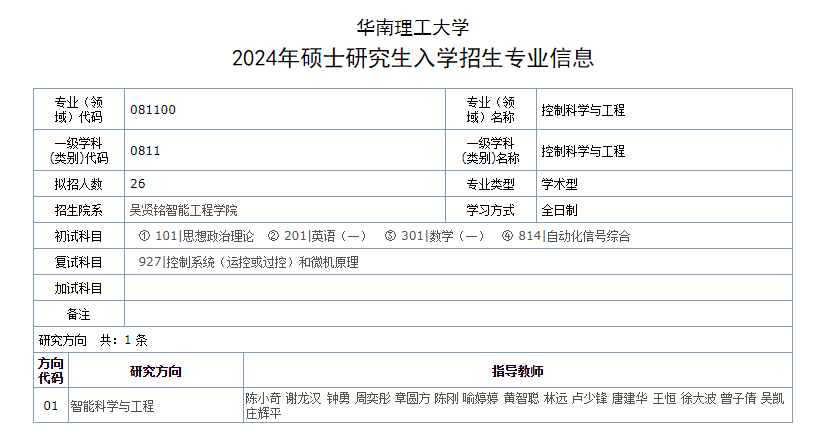Click the 招生院系 label
Viewport: 819px width, 444px height.
(79, 210)
